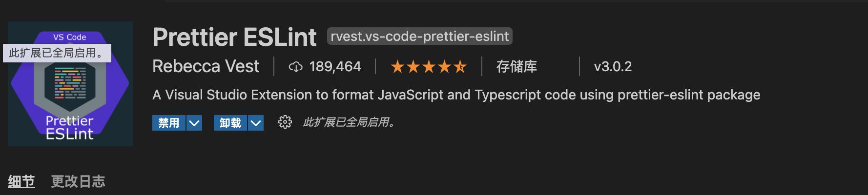Click the publisher name Rebecca Vest
The image size is (868, 195).
206,66
